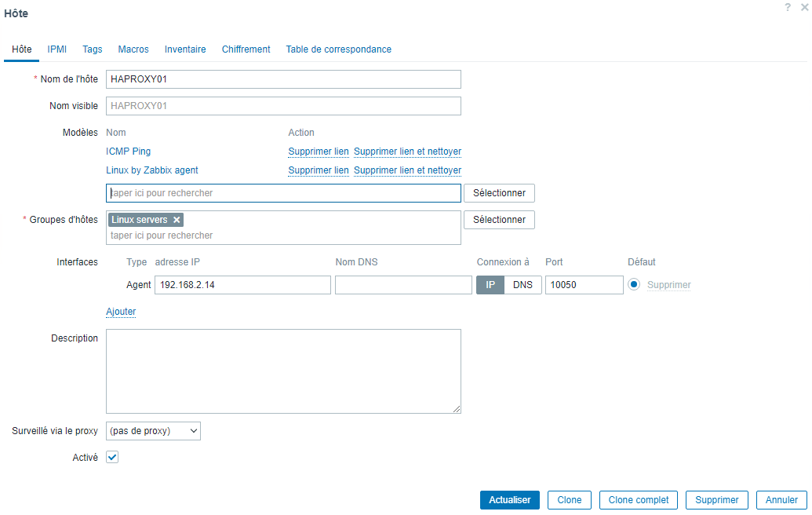This screenshot has height=515, width=812.
Task: Focus the Nom DNS input field
Action: click(403, 284)
